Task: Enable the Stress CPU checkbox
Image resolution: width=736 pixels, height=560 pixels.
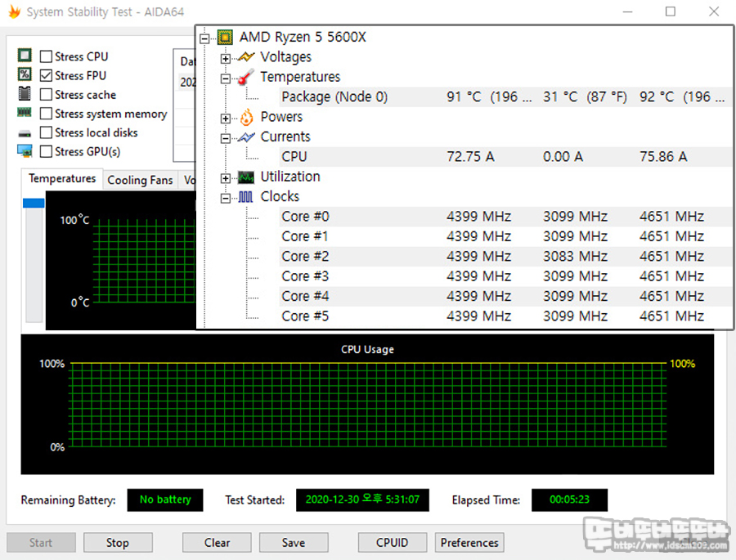Action: (x=46, y=56)
